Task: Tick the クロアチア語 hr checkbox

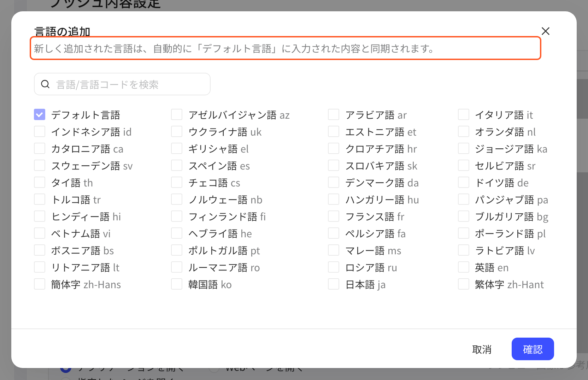Action: tap(334, 148)
